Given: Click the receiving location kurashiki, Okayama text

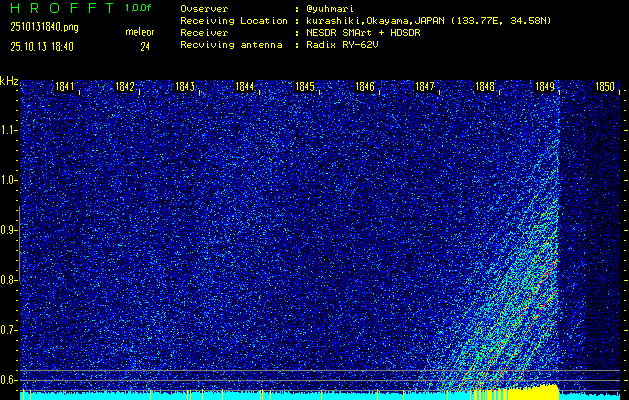Looking at the screenshot, I should [x=428, y=21].
